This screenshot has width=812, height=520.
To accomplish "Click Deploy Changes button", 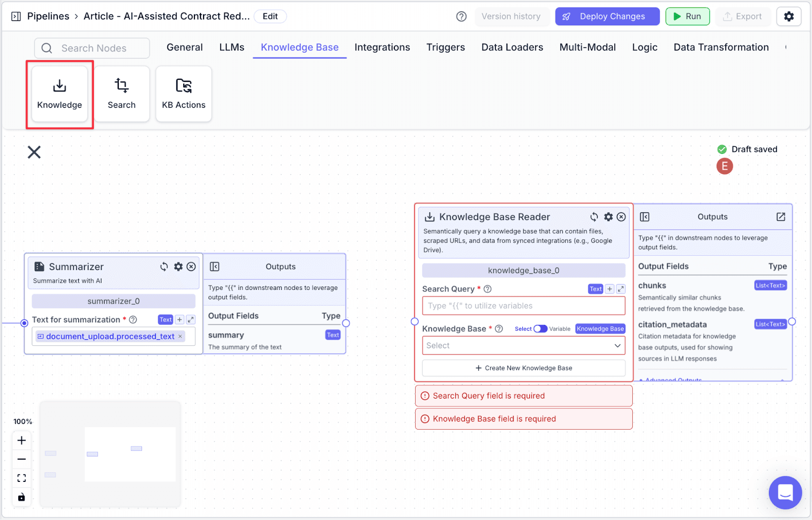I will [x=607, y=16].
